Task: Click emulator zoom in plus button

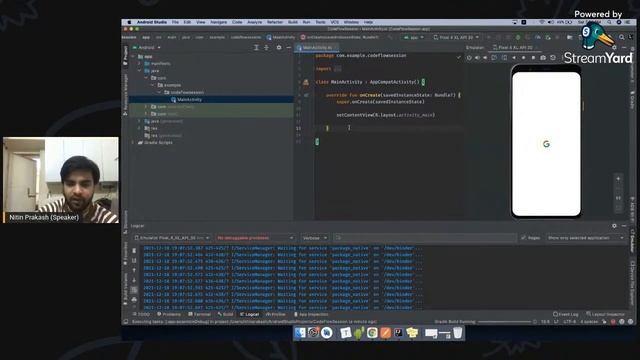Action: (618, 179)
